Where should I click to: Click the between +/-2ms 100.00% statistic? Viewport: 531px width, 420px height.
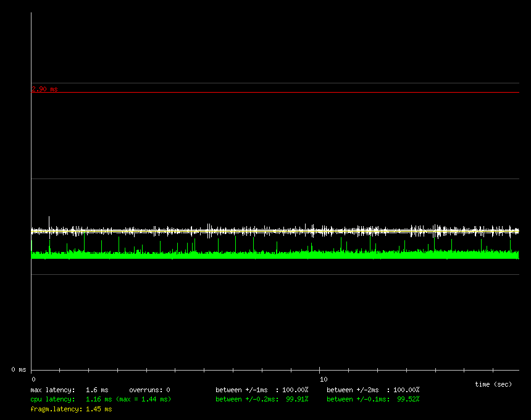[373, 390]
